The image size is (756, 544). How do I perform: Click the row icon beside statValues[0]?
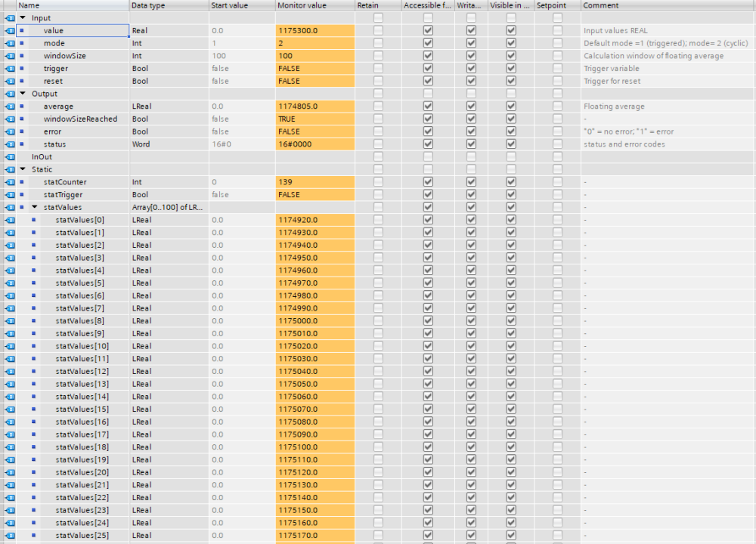point(10,220)
